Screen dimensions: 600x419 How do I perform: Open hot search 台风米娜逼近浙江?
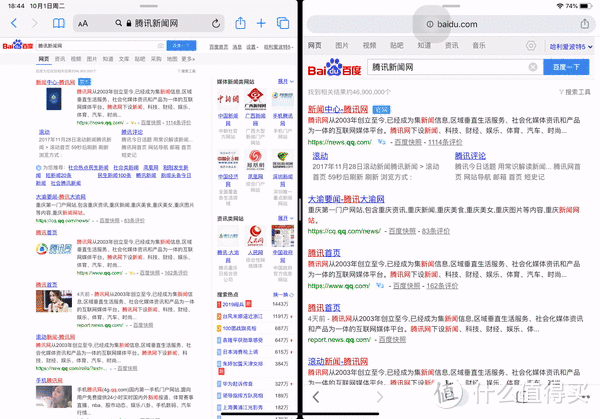pos(243,316)
